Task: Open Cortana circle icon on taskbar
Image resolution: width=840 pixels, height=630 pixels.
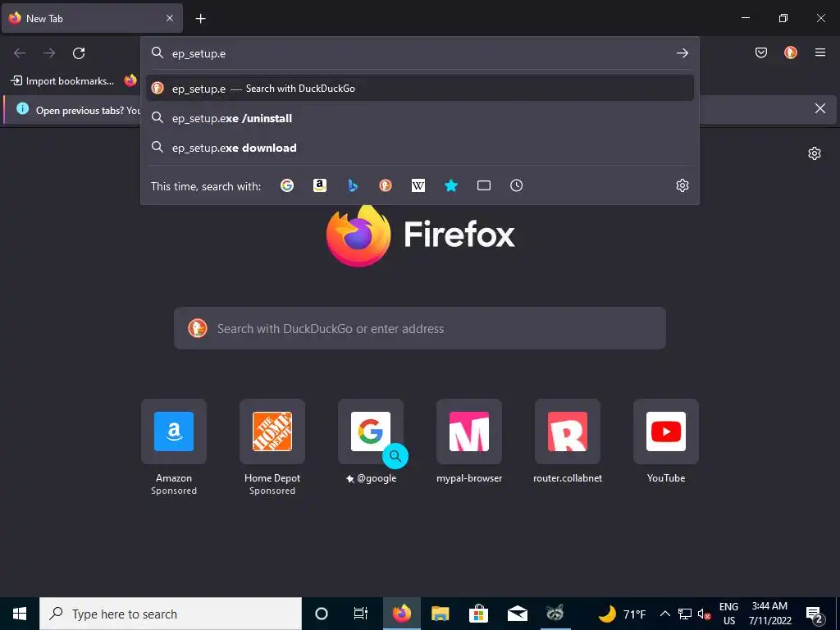Action: 322,614
